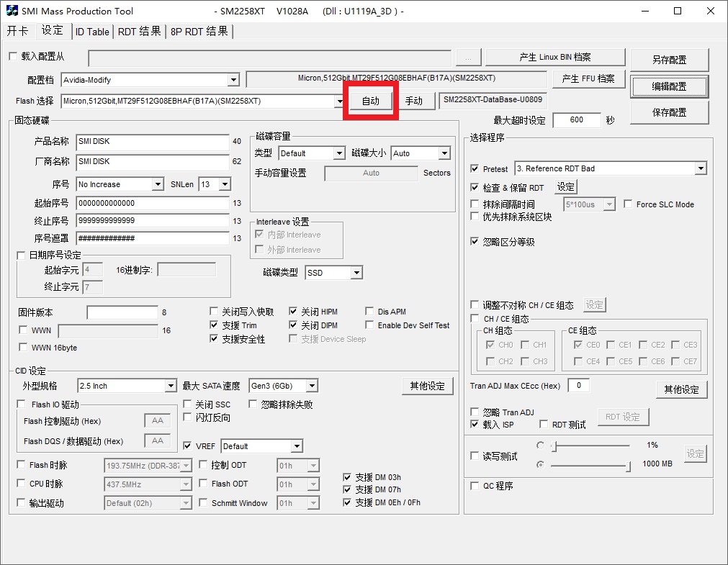Click the 产生 Linux BIN 档案 button
Screen dimensions: 728x565
pos(554,58)
